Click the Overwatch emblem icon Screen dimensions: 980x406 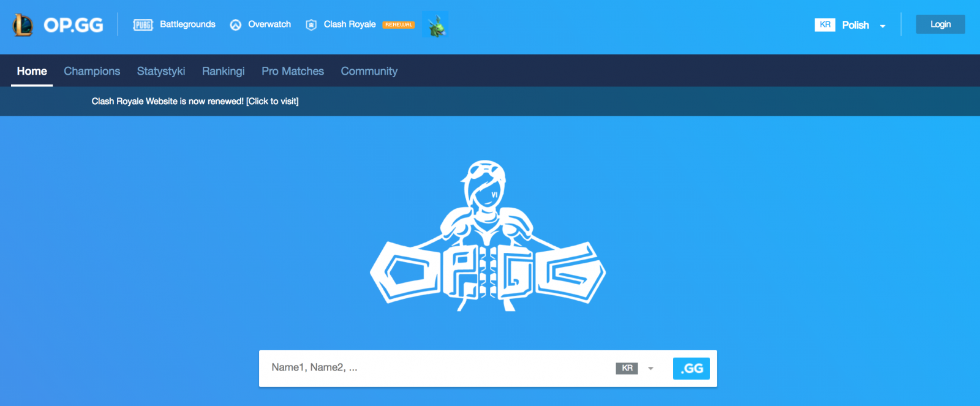click(236, 24)
